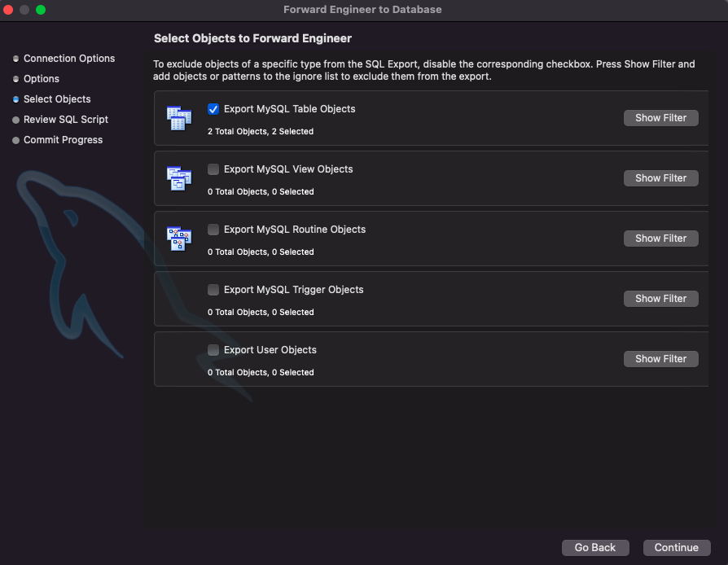Click the green zoom window button

click(x=41, y=10)
